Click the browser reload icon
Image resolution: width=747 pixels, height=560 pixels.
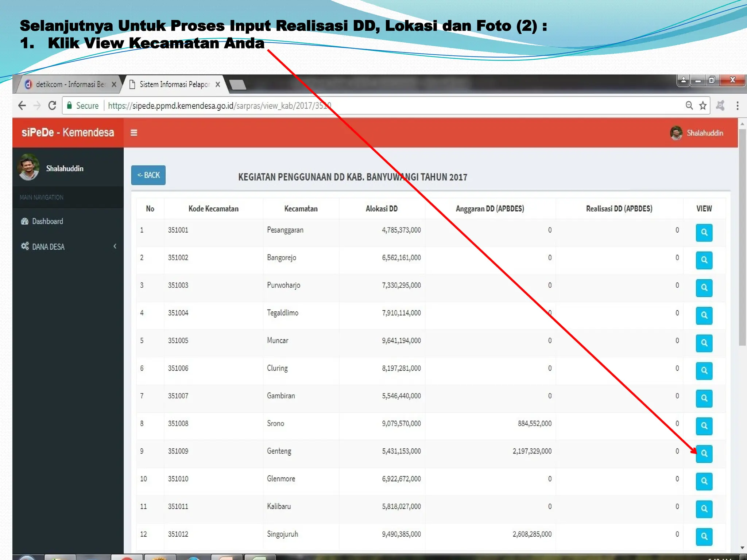pyautogui.click(x=52, y=106)
